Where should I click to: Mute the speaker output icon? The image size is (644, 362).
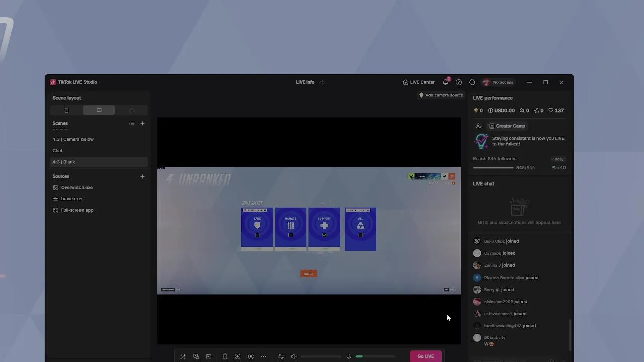click(294, 356)
